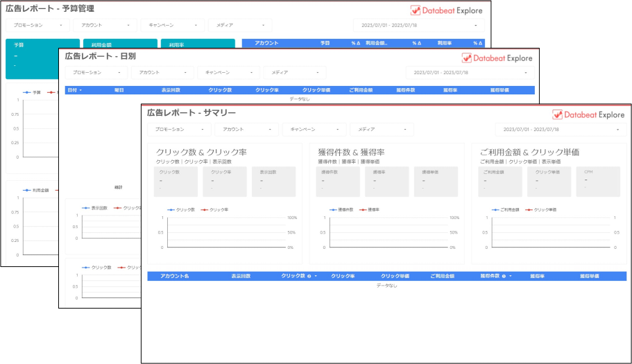Sort by 曜日 column in daily table

[x=119, y=90]
